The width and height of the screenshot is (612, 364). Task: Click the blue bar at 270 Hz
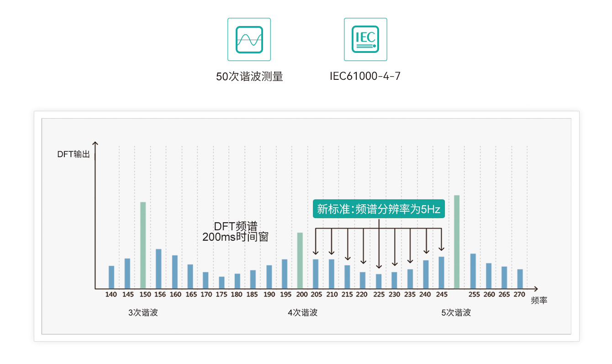click(x=520, y=279)
